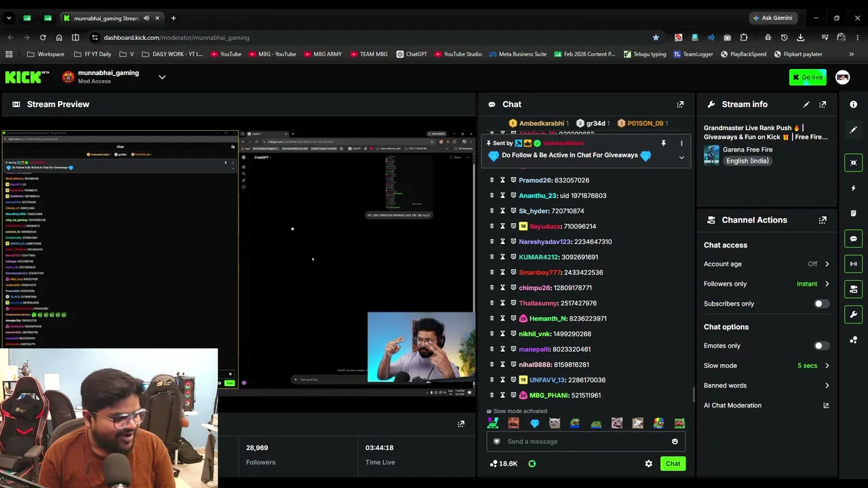Unpin the pinned chat message
The width and height of the screenshot is (868, 488).
[x=663, y=144]
